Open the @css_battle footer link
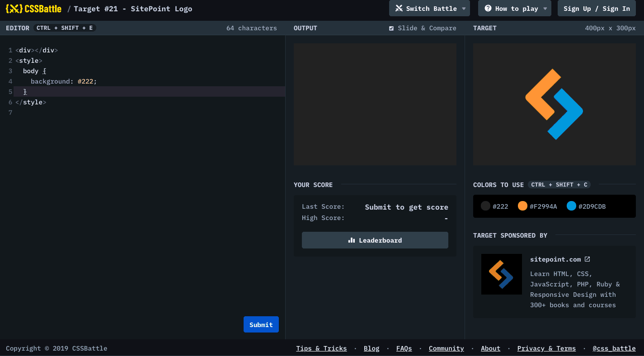The width and height of the screenshot is (644, 356). pyautogui.click(x=614, y=348)
